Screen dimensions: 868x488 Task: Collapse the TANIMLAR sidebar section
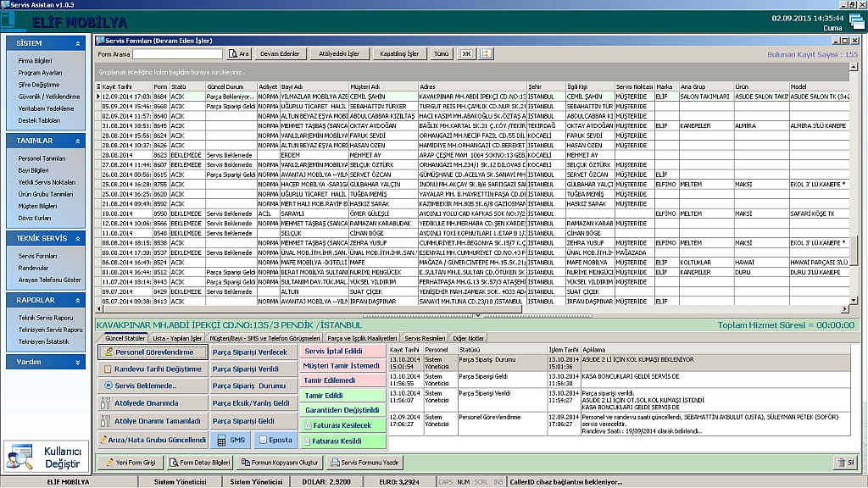pyautogui.click(x=77, y=141)
